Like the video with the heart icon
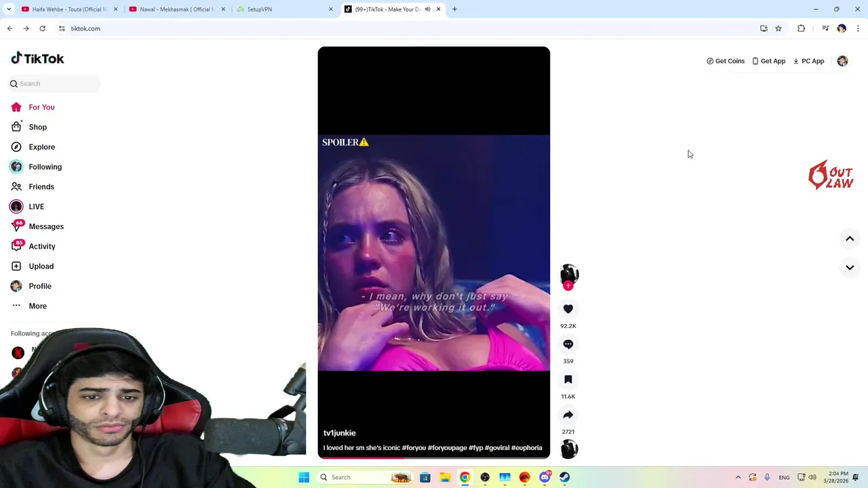 (568, 309)
